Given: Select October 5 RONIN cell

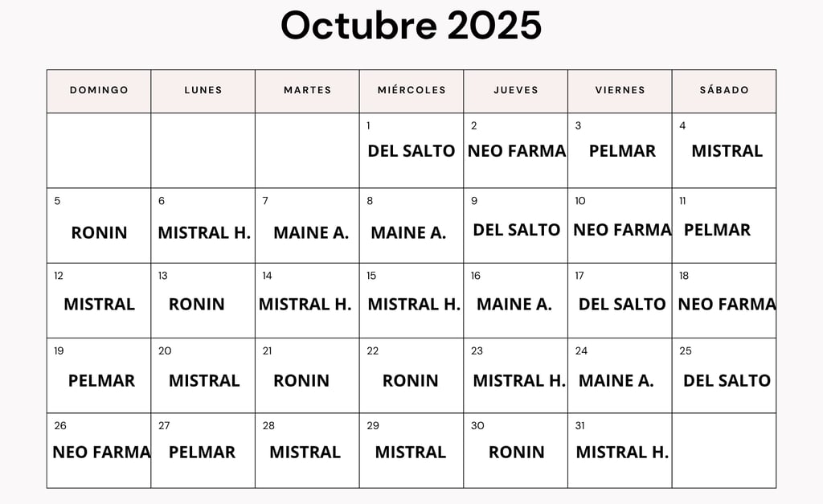Looking at the screenshot, I should [x=99, y=232].
